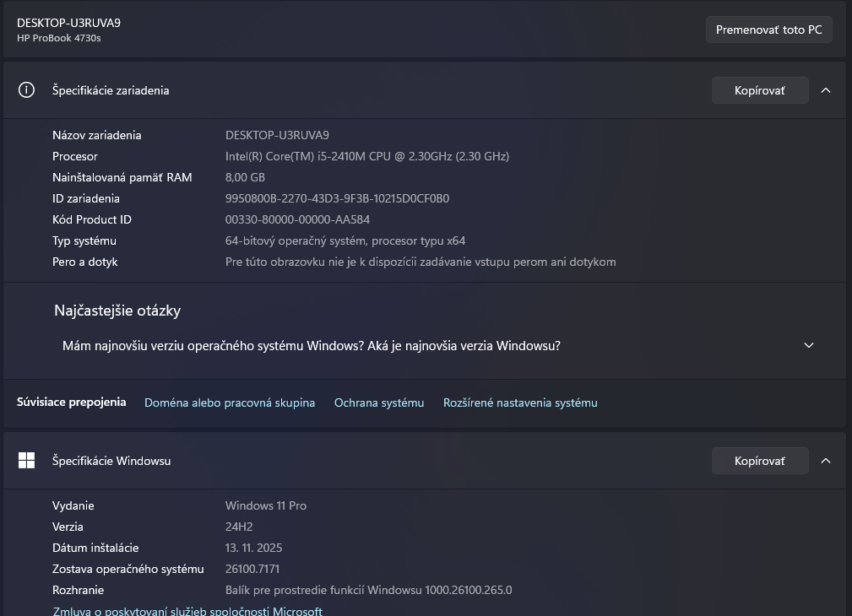Open Rozšírené nastavenia systému link

coord(520,403)
